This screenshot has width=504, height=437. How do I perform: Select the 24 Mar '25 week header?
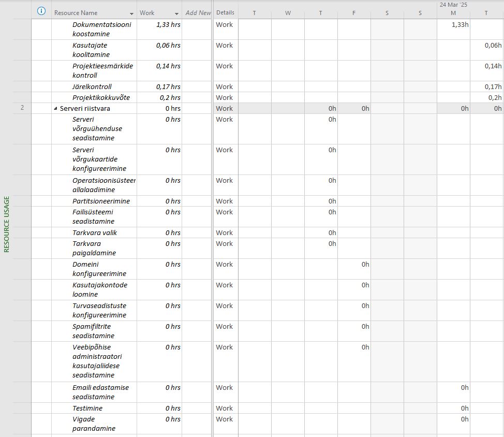453,4
